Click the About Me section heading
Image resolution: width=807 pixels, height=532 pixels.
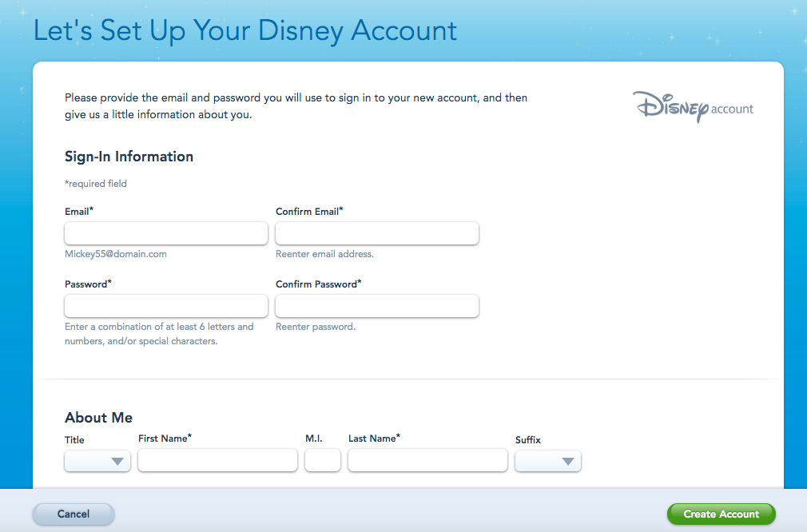[98, 418]
